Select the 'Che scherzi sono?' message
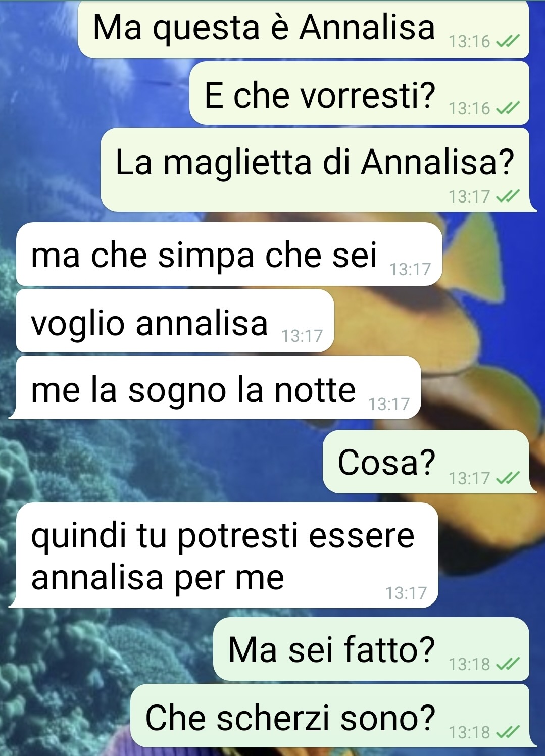Image resolution: width=545 pixels, height=756 pixels. [330, 716]
